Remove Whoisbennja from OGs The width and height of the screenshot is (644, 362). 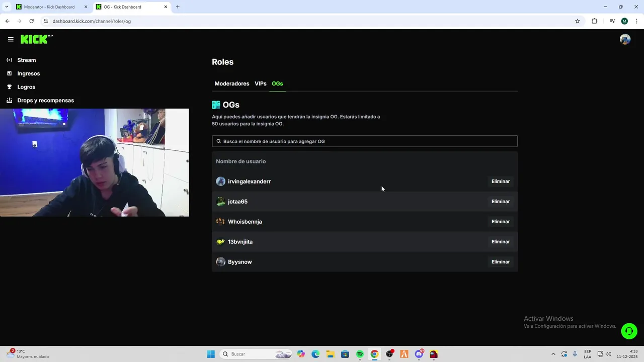[x=501, y=222]
